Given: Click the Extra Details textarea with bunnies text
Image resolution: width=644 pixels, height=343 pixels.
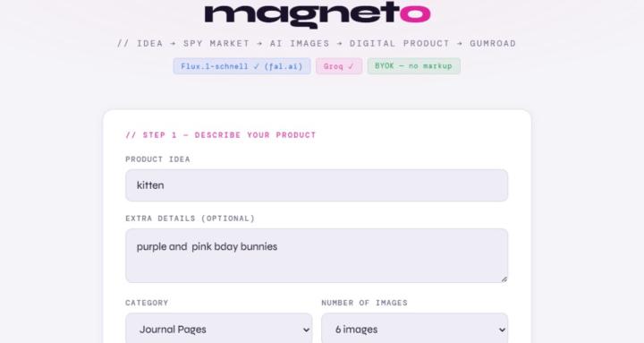Looking at the screenshot, I should (317, 256).
